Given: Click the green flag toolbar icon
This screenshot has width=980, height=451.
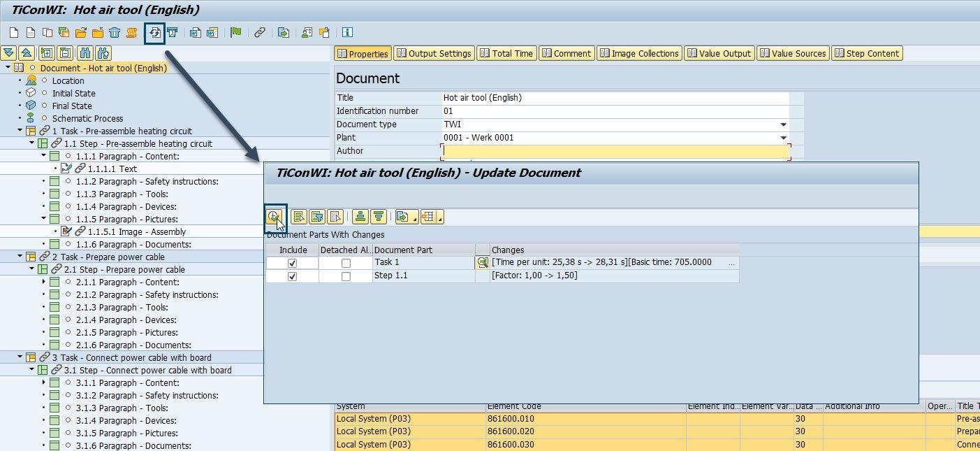Looking at the screenshot, I should click(236, 33).
